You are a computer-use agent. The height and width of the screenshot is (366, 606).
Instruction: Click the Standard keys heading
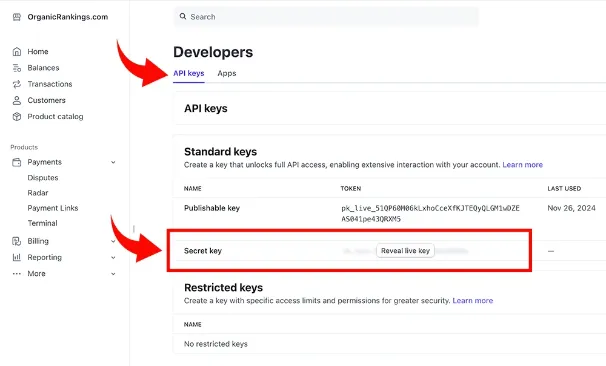coord(220,152)
